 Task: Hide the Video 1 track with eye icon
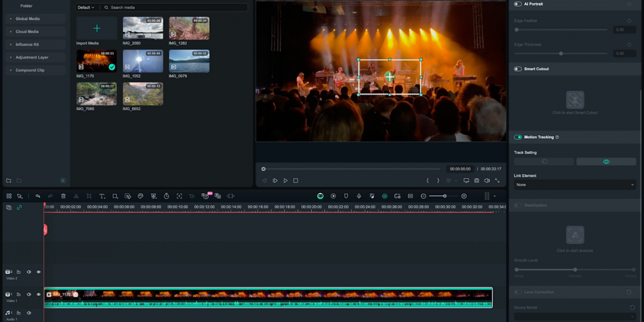coord(39,295)
